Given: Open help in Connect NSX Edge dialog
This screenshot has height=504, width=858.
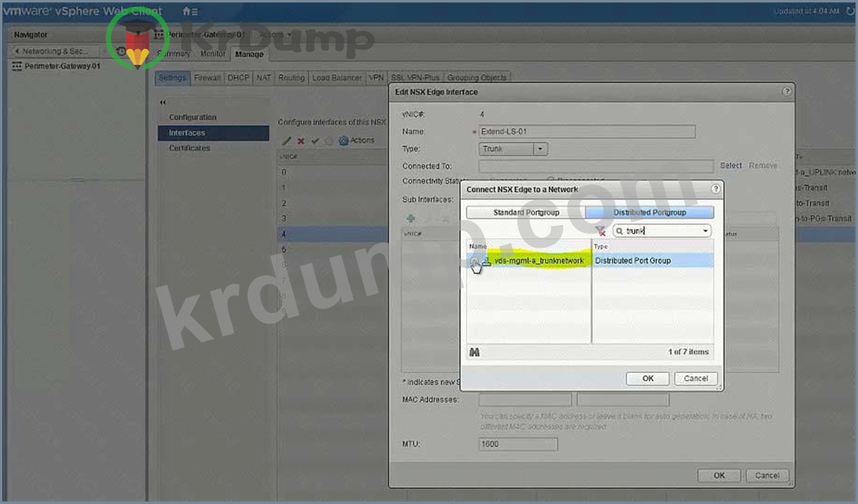Looking at the screenshot, I should (715, 189).
